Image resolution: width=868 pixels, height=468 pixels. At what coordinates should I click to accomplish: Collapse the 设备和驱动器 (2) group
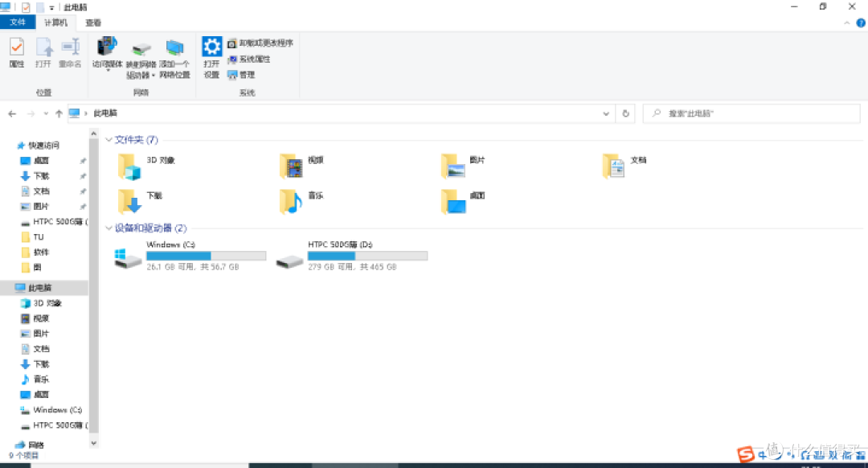tap(108, 228)
